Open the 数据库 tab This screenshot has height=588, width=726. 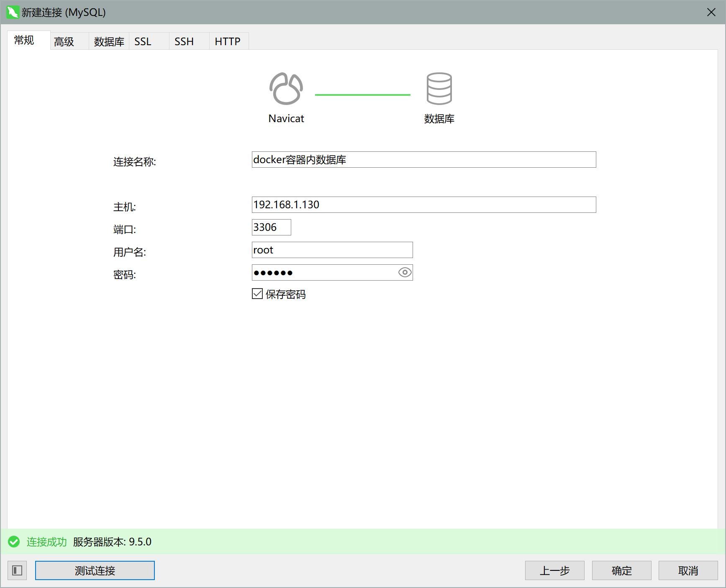pyautogui.click(x=109, y=41)
